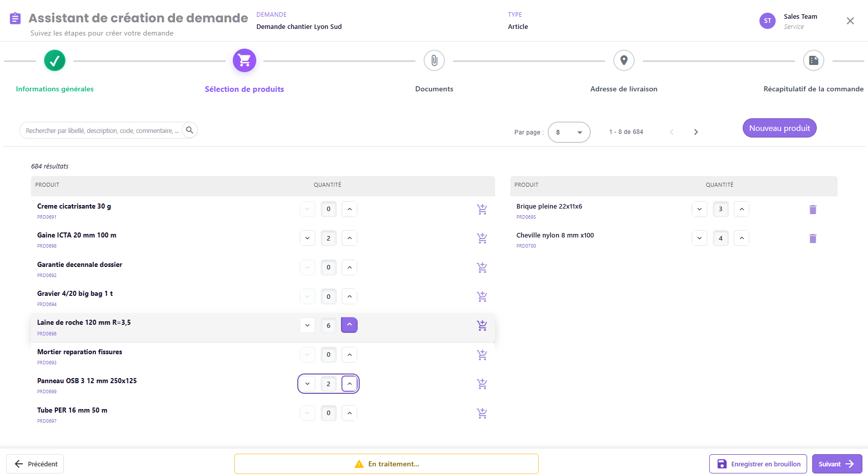The width and height of the screenshot is (868, 475).
Task: Increase selected Brique pleine quantity
Action: (x=742, y=209)
